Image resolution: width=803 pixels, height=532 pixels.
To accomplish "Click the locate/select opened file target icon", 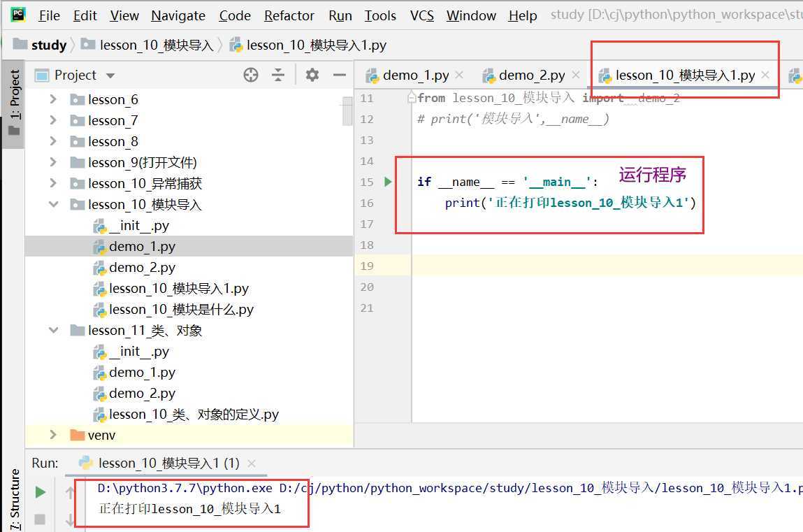I will pos(251,76).
